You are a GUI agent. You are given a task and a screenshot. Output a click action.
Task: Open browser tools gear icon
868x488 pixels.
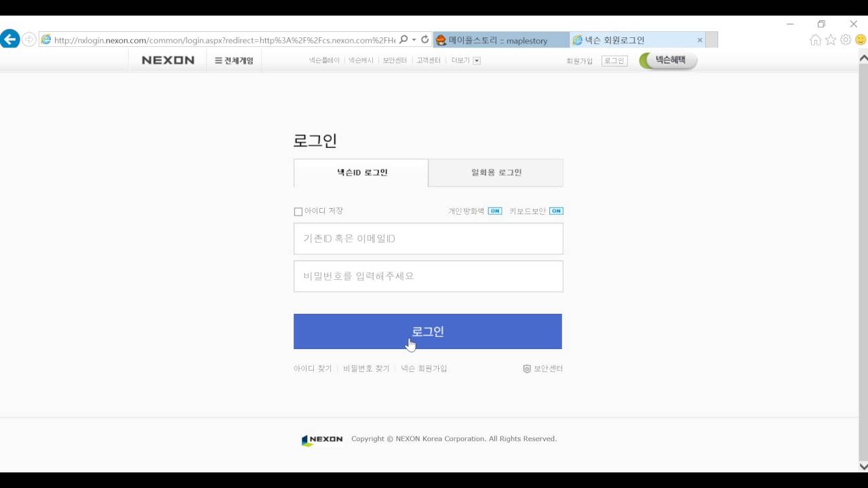846,40
